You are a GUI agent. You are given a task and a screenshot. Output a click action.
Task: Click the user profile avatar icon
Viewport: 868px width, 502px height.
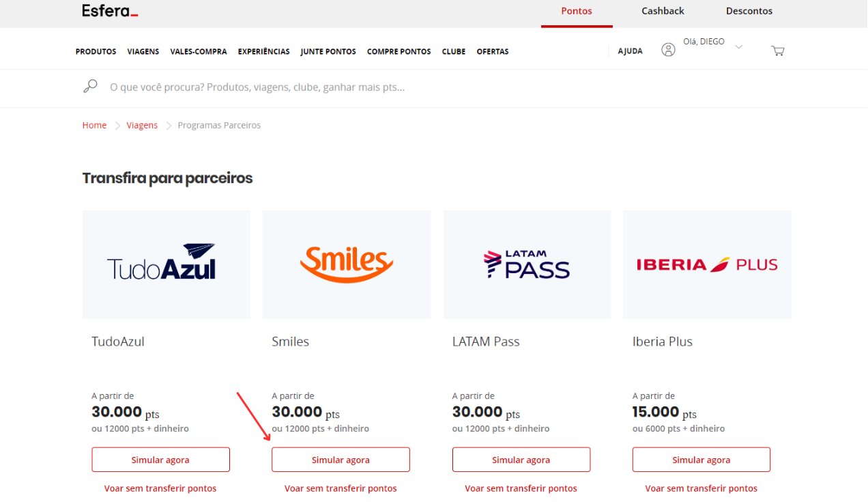coord(668,50)
